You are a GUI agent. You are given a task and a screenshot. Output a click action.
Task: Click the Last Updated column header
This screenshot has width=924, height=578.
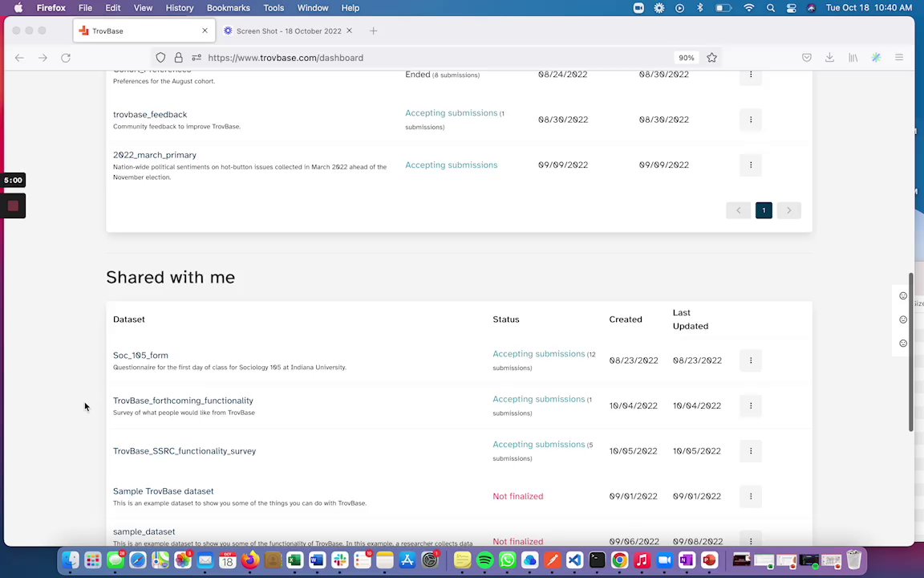(691, 320)
